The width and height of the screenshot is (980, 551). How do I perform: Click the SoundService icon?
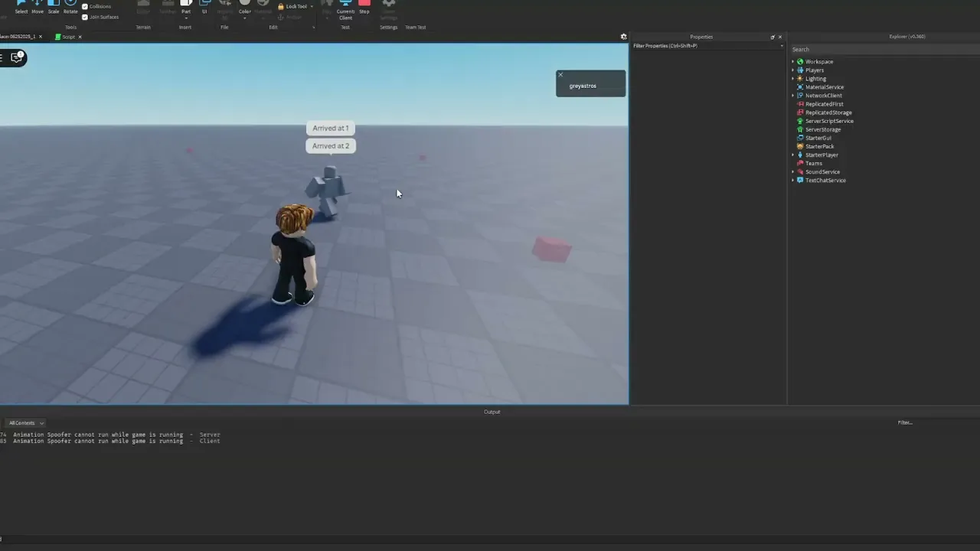point(800,171)
